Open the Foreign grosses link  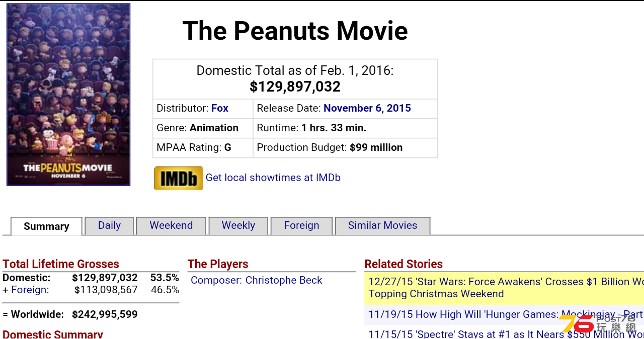(30, 290)
